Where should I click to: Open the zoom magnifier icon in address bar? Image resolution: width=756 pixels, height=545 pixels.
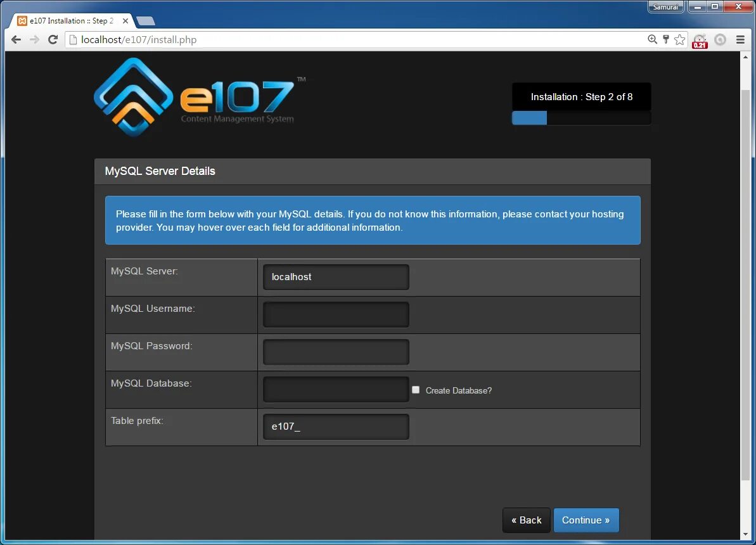[652, 39]
